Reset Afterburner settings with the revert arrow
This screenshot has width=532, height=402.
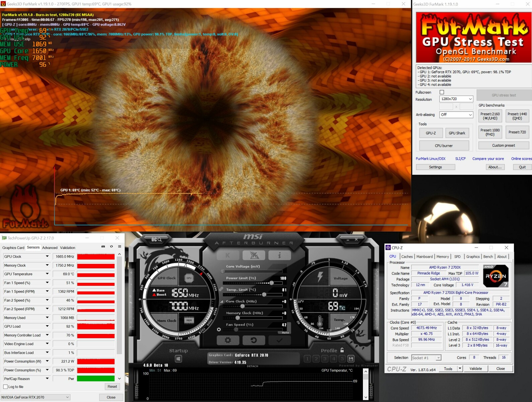tap(253, 340)
